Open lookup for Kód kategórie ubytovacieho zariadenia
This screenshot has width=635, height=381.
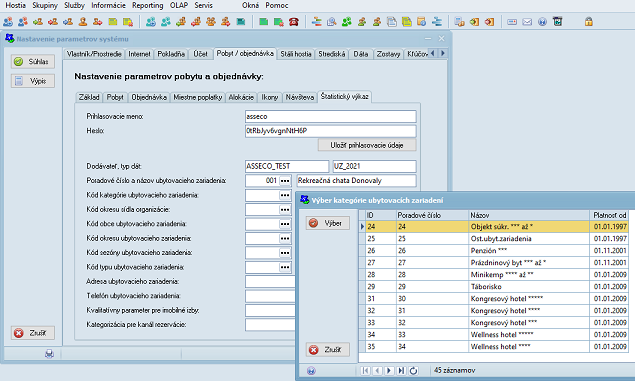285,195
